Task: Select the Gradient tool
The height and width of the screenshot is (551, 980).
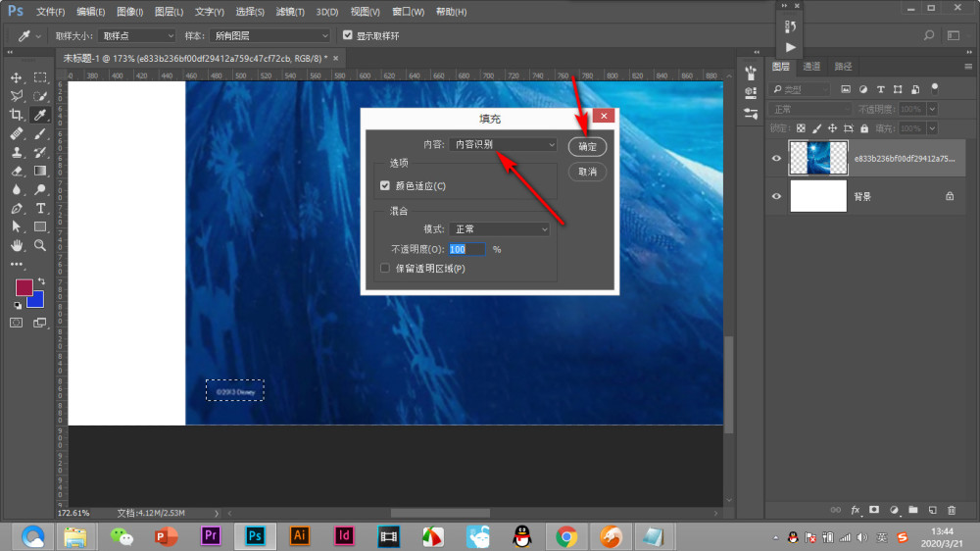Action: [40, 171]
